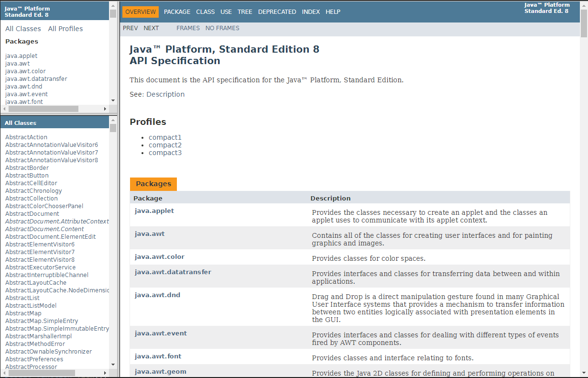Open the AbstractColorChooserPanel class
This screenshot has height=378, width=588.
click(44, 206)
